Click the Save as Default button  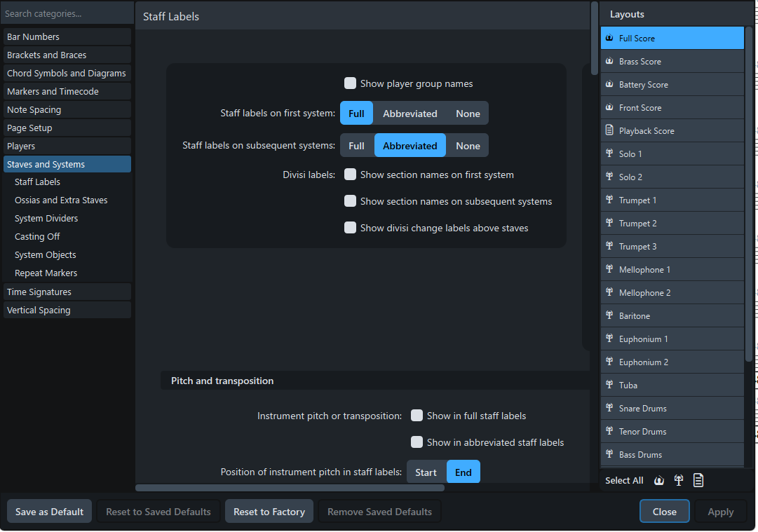click(48, 511)
